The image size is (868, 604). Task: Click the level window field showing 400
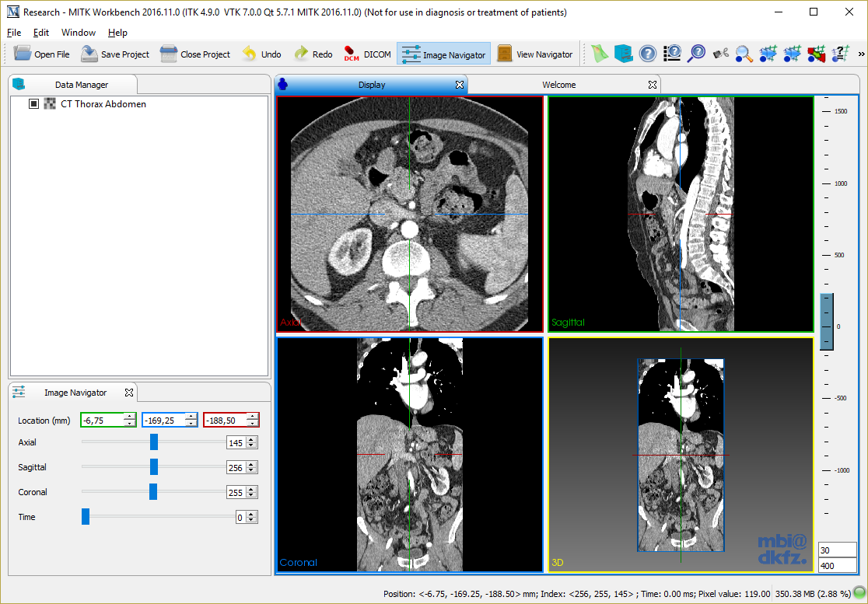[835, 566]
